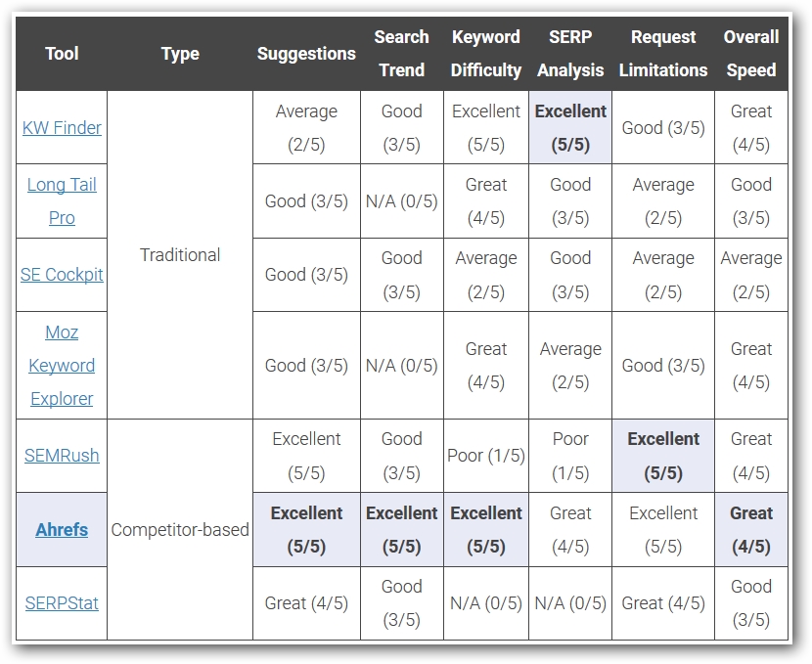This screenshot has height=664, width=812.
Task: Open the SEMRush link
Action: pyautogui.click(x=62, y=456)
